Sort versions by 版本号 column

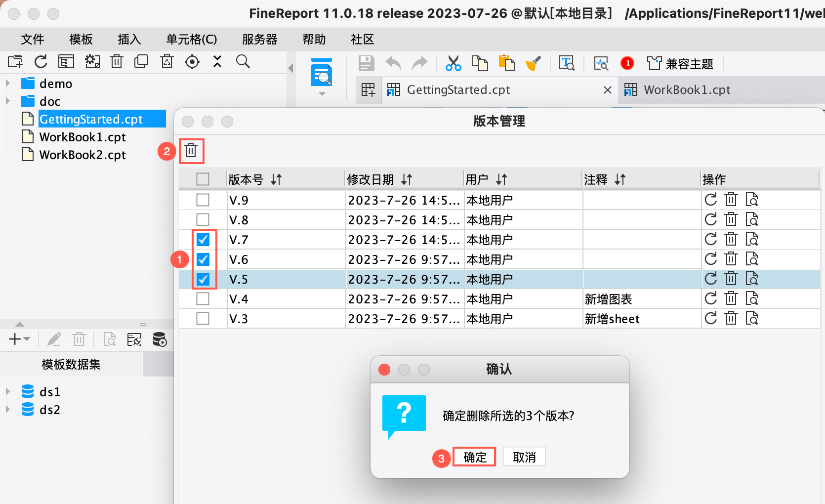(x=276, y=179)
